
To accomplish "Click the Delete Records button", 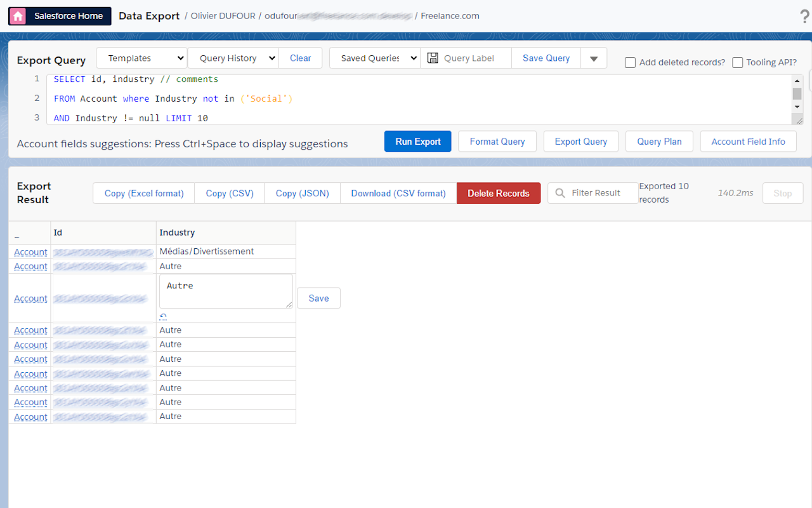I will tap(499, 192).
